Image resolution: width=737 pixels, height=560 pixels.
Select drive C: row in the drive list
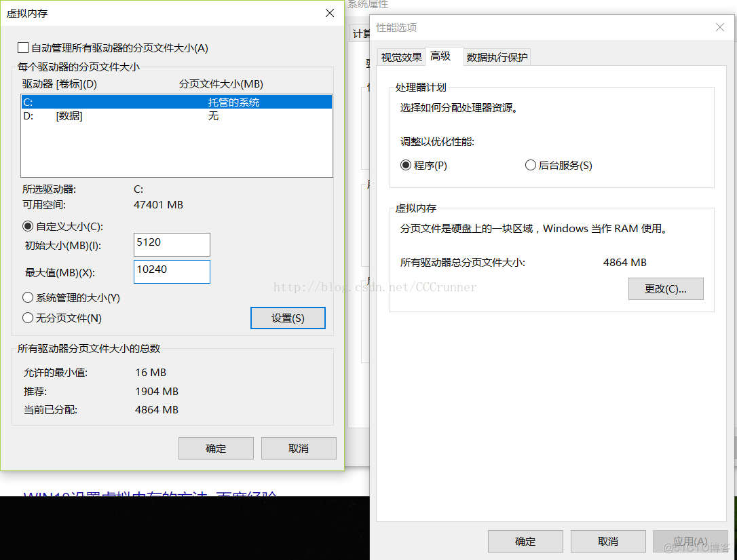click(176, 102)
